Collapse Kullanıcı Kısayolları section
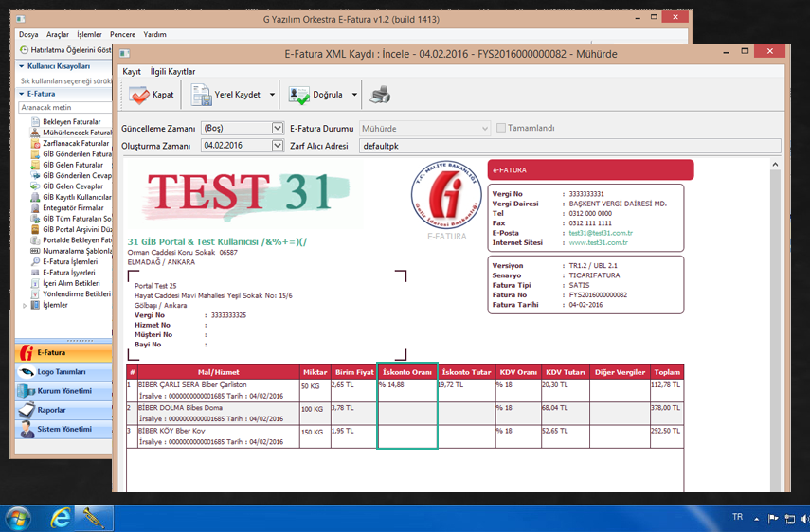This screenshot has height=532, width=810. [22, 66]
